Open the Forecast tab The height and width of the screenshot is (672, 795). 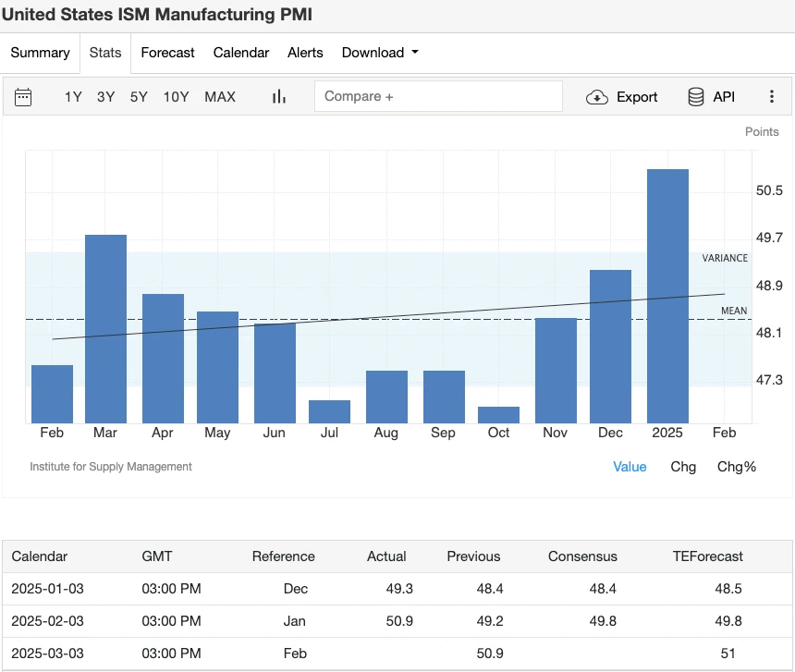(x=167, y=53)
